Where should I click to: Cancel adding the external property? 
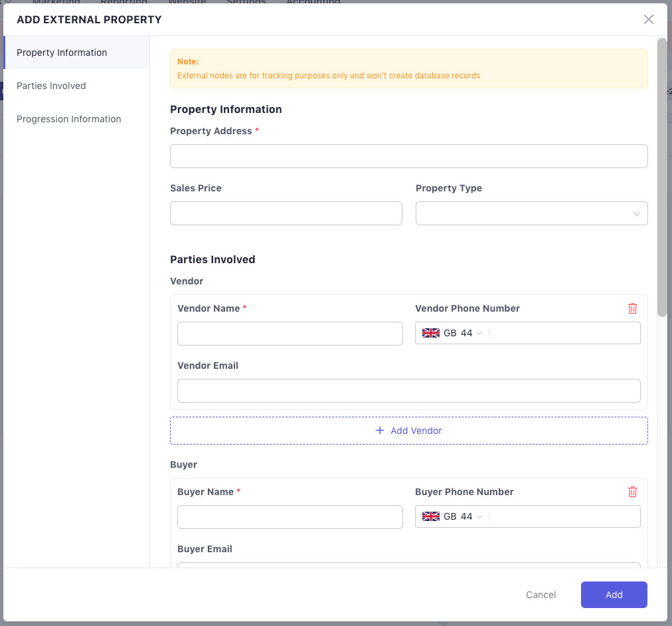pyautogui.click(x=541, y=595)
